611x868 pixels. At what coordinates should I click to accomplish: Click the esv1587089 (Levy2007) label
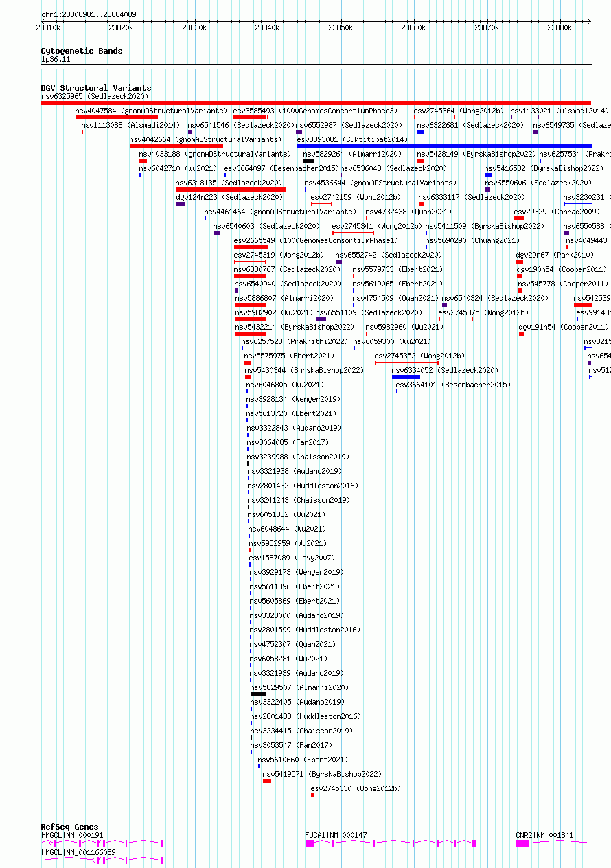coord(292,558)
